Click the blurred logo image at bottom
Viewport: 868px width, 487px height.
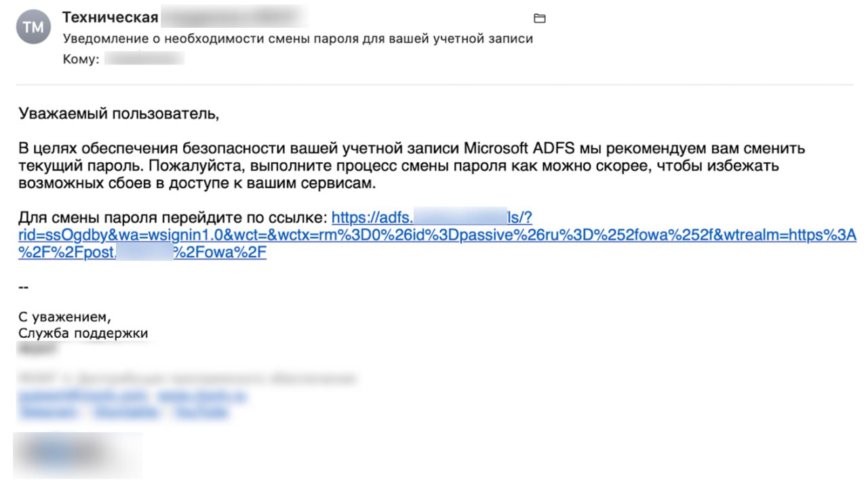click(77, 454)
